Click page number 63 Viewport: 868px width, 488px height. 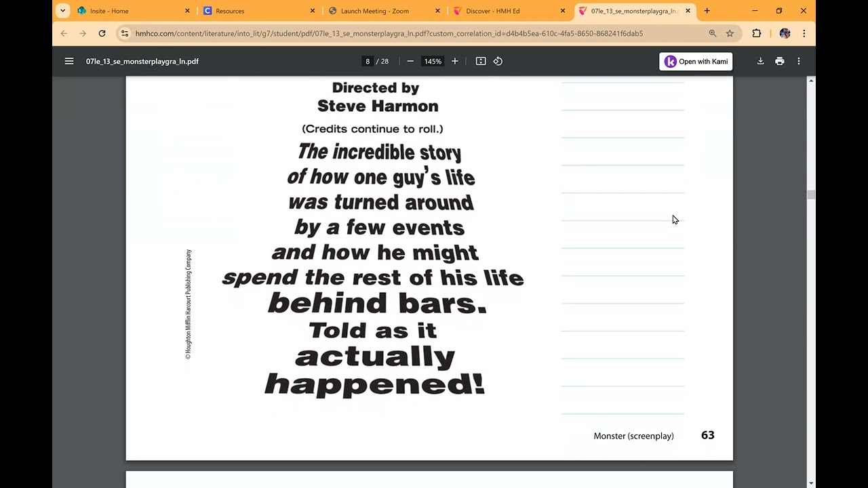coord(707,435)
